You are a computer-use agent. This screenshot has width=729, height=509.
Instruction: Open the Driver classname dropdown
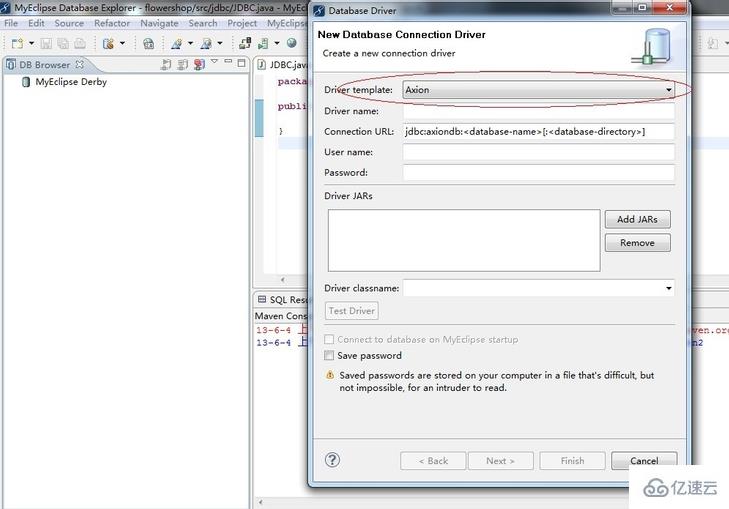[x=668, y=288]
